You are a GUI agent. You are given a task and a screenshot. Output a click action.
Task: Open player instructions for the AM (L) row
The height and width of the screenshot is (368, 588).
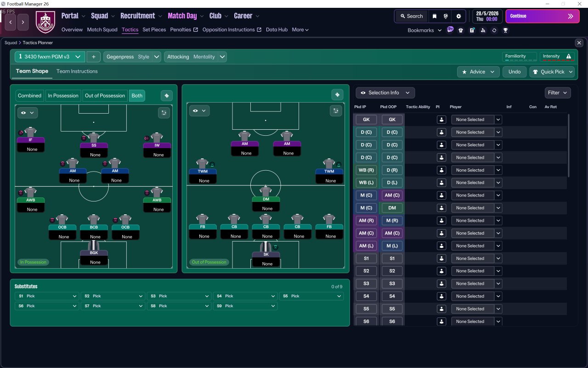click(x=441, y=246)
